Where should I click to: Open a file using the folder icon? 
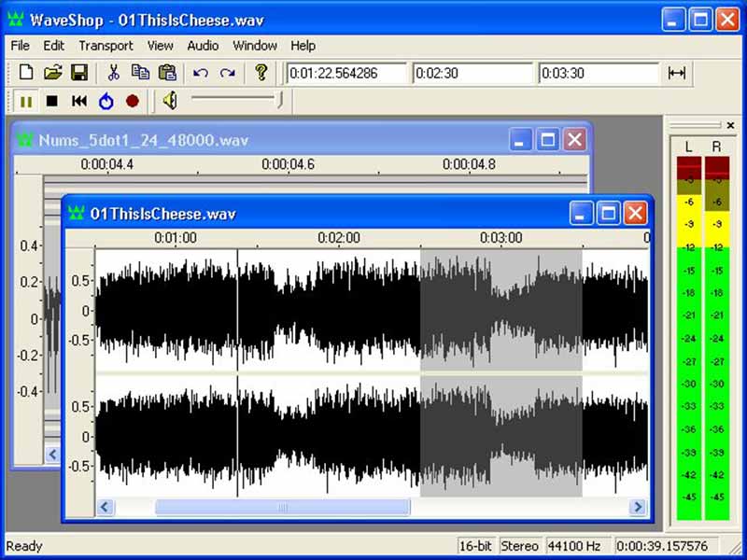coord(53,73)
